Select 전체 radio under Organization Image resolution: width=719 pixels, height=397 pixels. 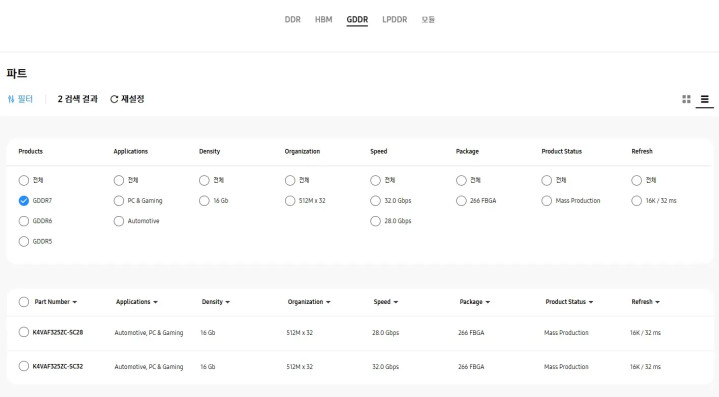(x=290, y=180)
